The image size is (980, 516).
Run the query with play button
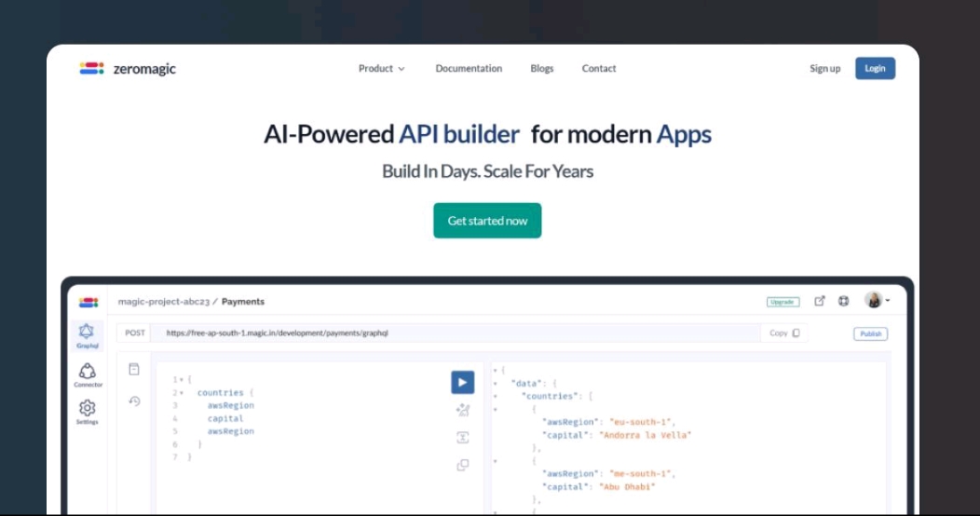(x=462, y=382)
